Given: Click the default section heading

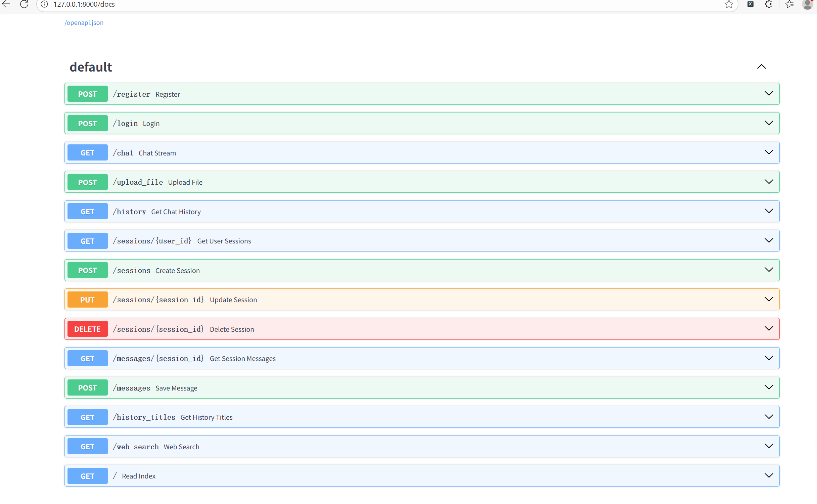Looking at the screenshot, I should click(x=91, y=67).
